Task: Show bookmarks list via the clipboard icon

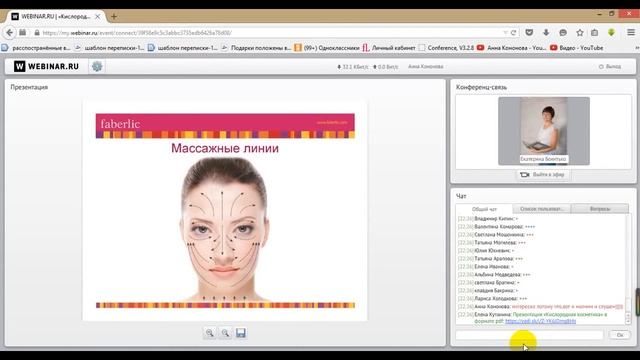Action: pyautogui.click(x=595, y=33)
